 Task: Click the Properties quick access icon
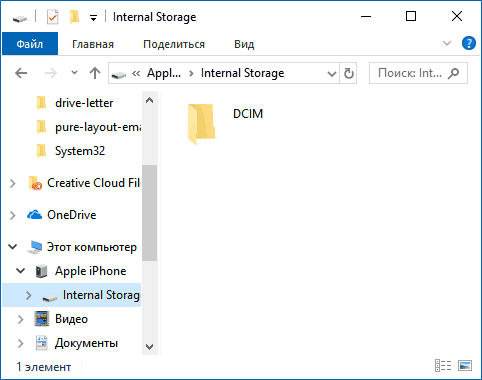(x=53, y=17)
